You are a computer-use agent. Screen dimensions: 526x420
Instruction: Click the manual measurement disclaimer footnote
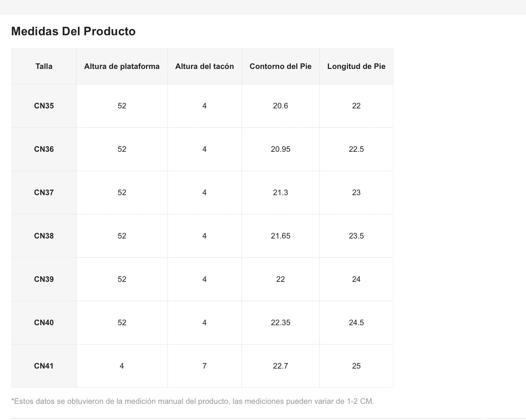[x=193, y=402]
